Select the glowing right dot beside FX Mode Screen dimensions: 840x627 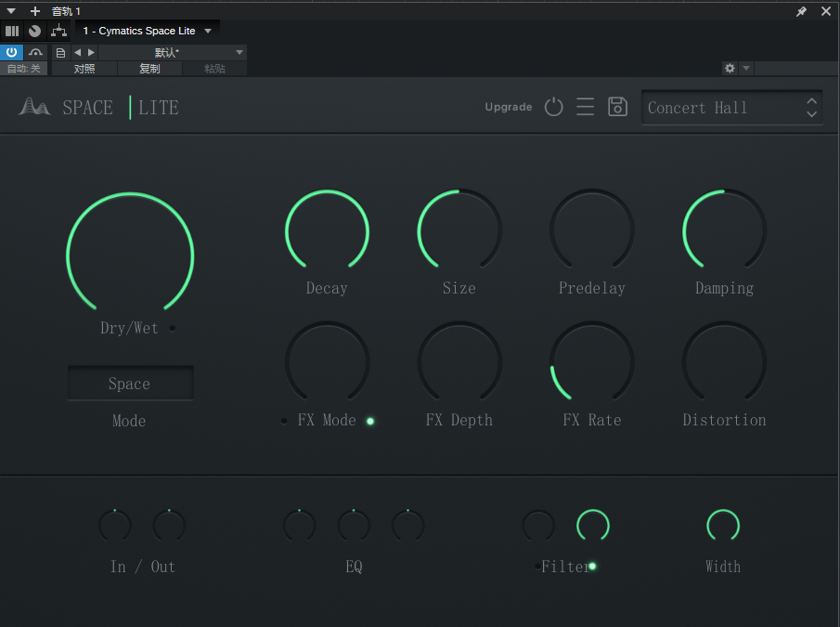pyautogui.click(x=370, y=421)
